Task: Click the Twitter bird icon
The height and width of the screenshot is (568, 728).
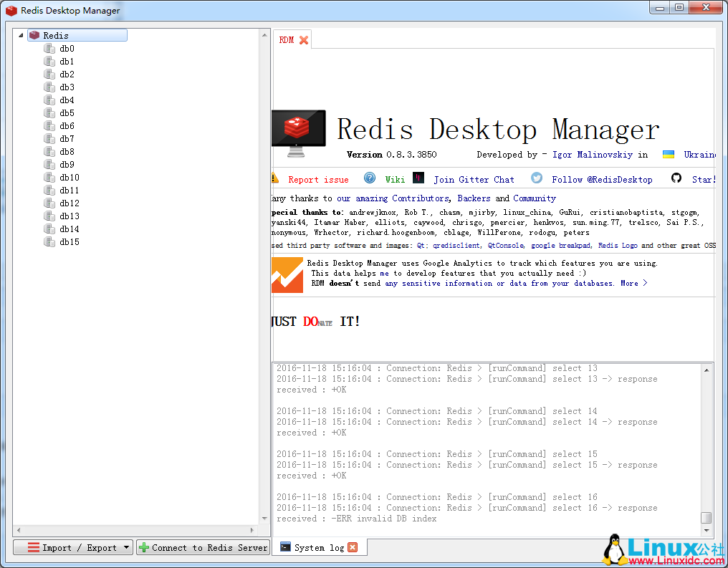Action: pyautogui.click(x=537, y=178)
